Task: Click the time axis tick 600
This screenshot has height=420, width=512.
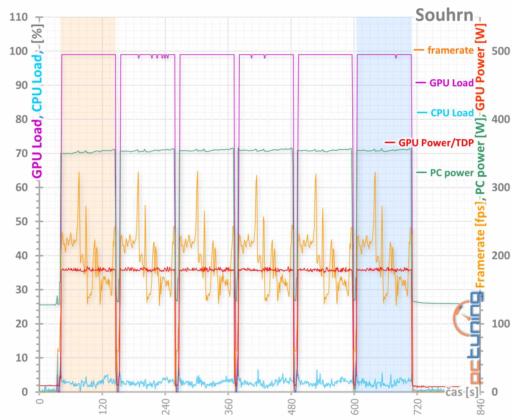Action: click(x=355, y=407)
